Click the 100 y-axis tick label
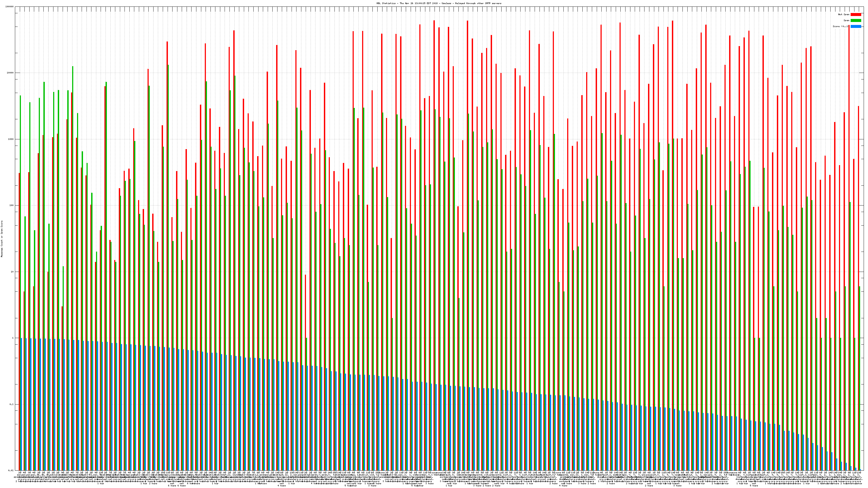868x488 pixels. click(x=12, y=206)
